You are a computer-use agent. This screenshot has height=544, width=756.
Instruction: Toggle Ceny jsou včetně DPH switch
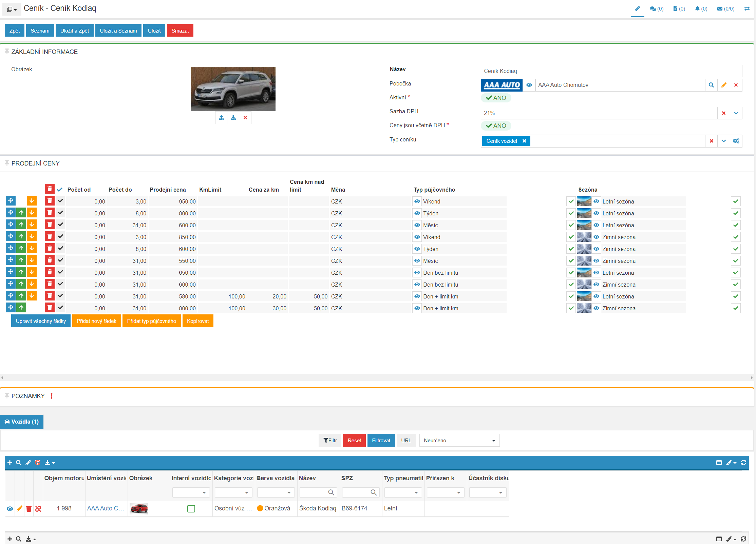click(496, 126)
